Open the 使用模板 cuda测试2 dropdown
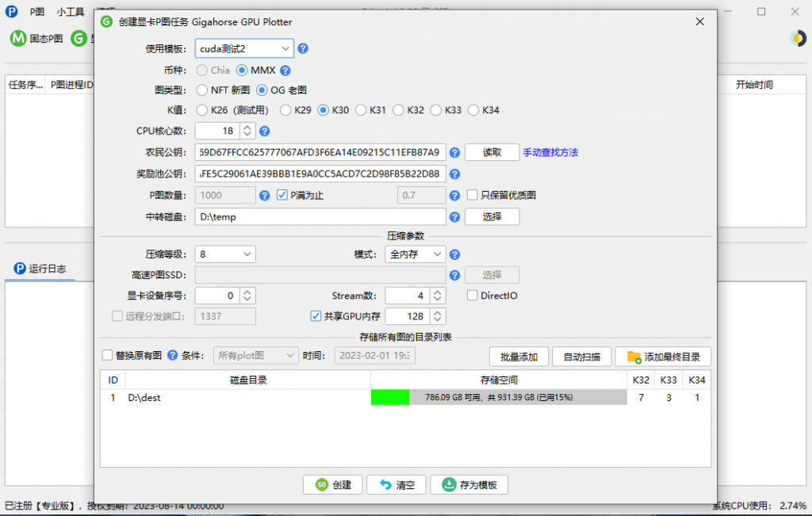 point(244,49)
